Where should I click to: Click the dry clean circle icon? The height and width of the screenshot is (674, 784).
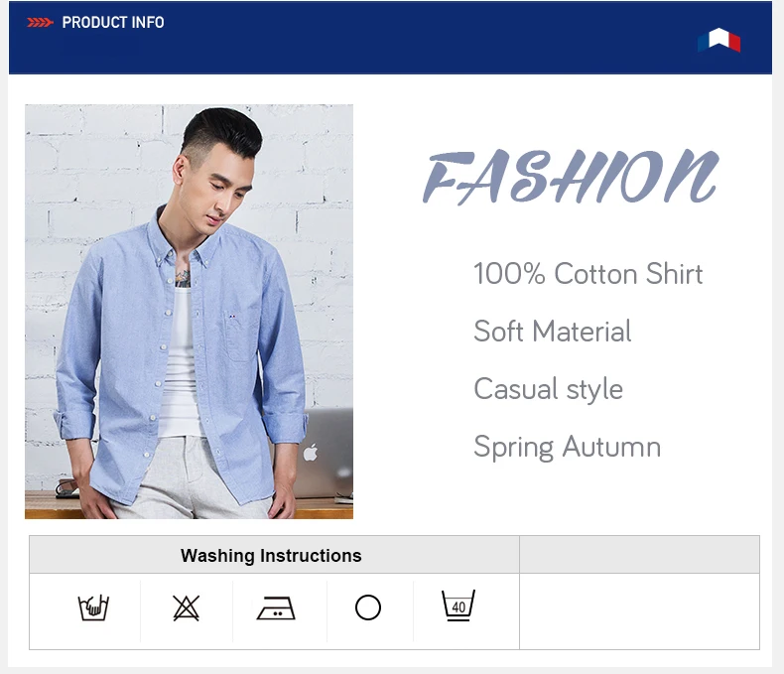coord(368,607)
